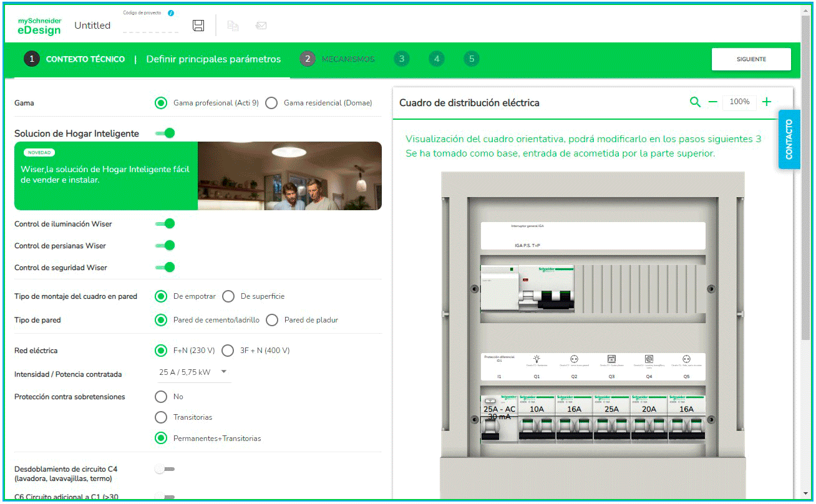
Task: Click the 25A circuit breaker in bottom row
Action: 611,418
